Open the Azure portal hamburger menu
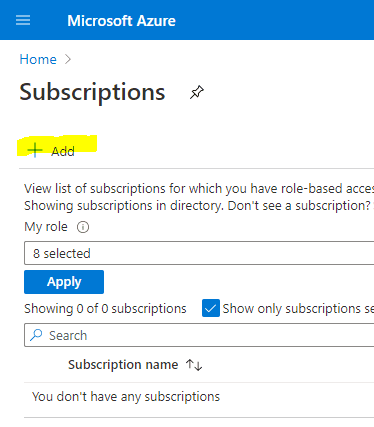The image size is (374, 427). point(23,20)
